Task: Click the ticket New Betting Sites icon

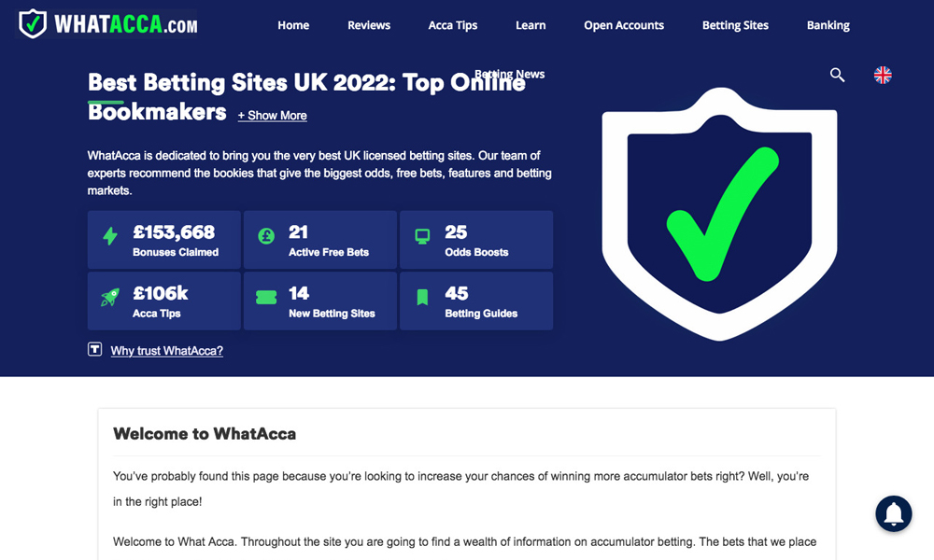Action: [266, 298]
